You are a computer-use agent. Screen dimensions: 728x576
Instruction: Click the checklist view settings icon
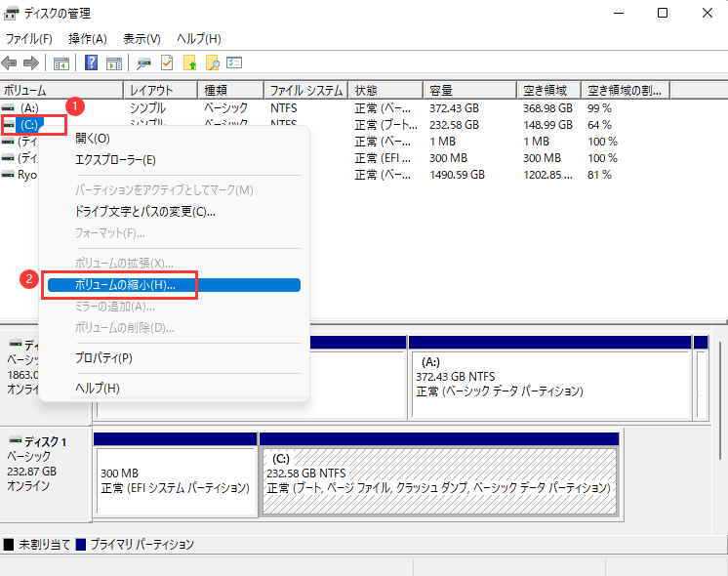coord(234,63)
